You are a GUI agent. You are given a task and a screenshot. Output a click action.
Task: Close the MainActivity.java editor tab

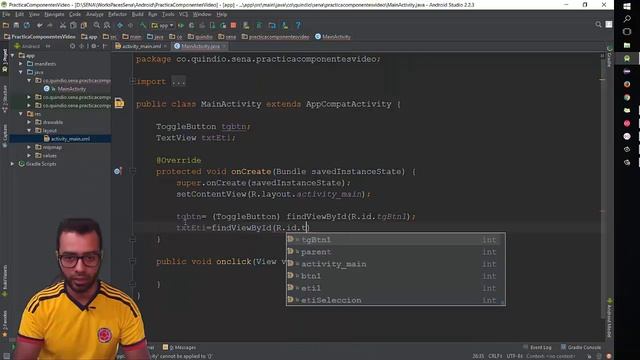pyautogui.click(x=224, y=46)
